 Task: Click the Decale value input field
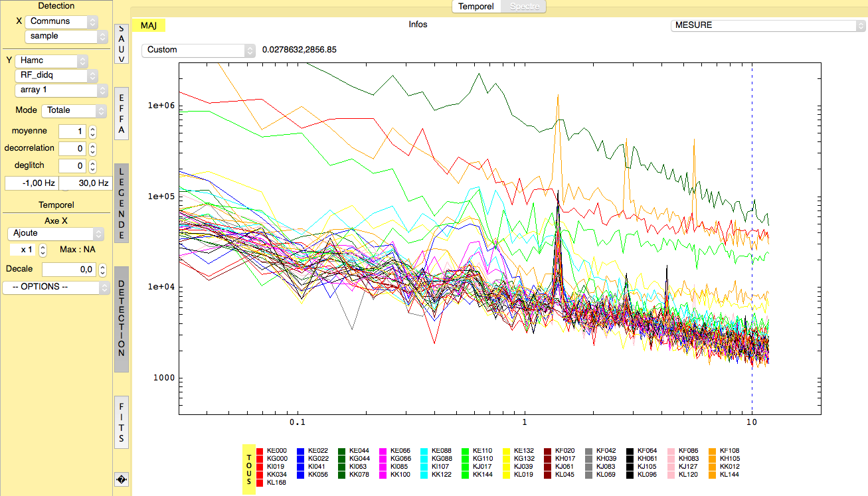[69, 270]
